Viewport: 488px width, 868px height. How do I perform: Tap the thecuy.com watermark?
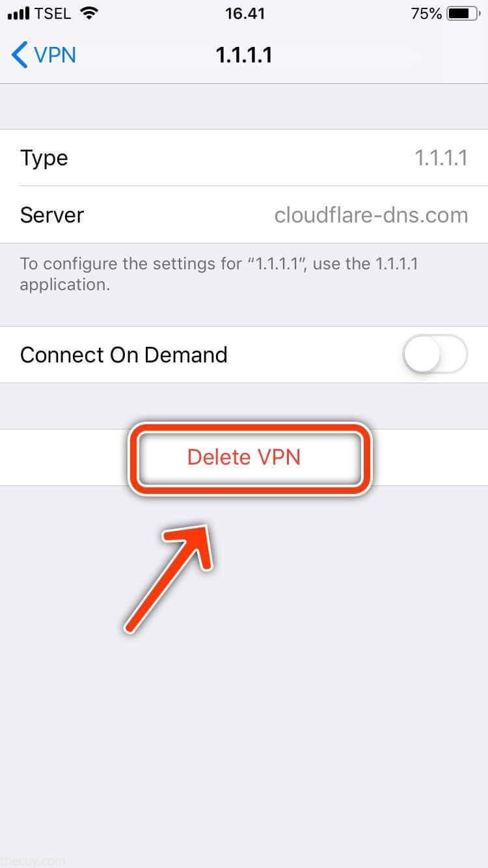pos(33,861)
